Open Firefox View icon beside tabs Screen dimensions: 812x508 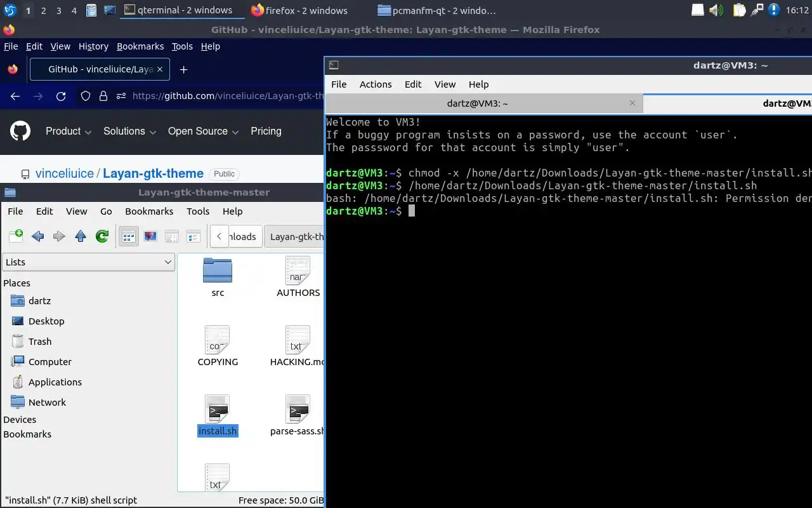pyautogui.click(x=13, y=69)
